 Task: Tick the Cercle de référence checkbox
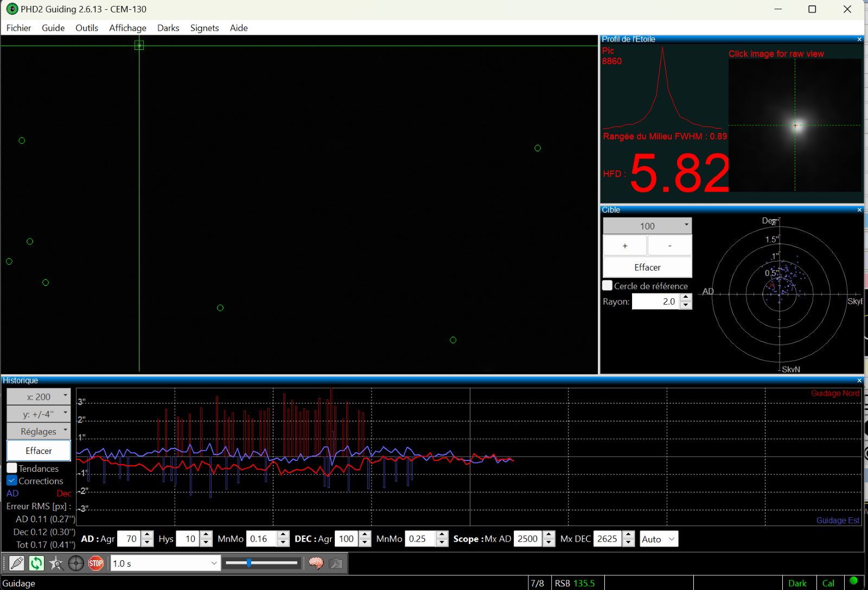pos(608,285)
